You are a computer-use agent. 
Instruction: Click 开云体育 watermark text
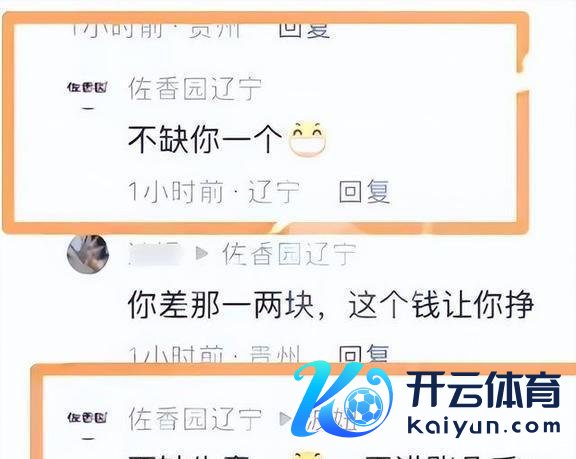point(484,390)
